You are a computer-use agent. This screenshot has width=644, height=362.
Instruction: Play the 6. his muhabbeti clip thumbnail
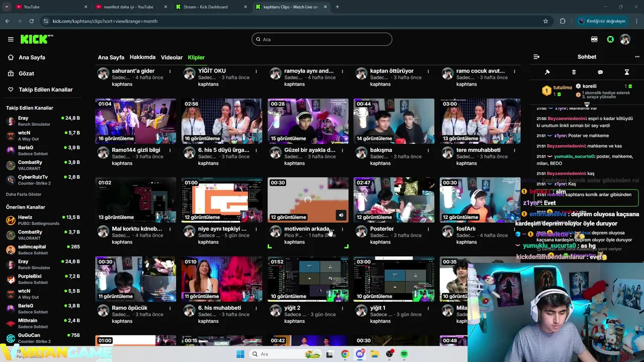pos(222,279)
